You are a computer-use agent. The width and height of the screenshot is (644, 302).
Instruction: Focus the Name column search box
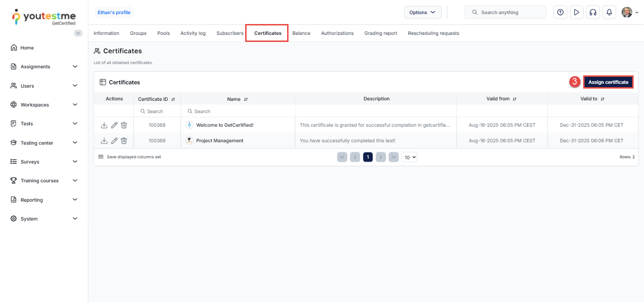(238, 112)
